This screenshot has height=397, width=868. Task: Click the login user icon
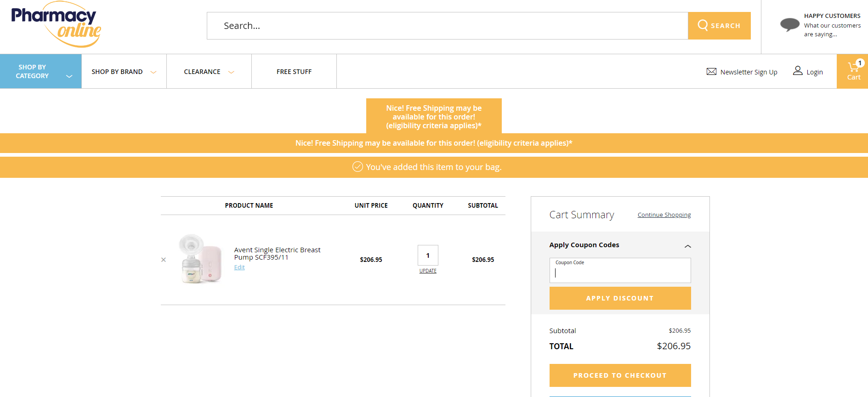coord(798,71)
